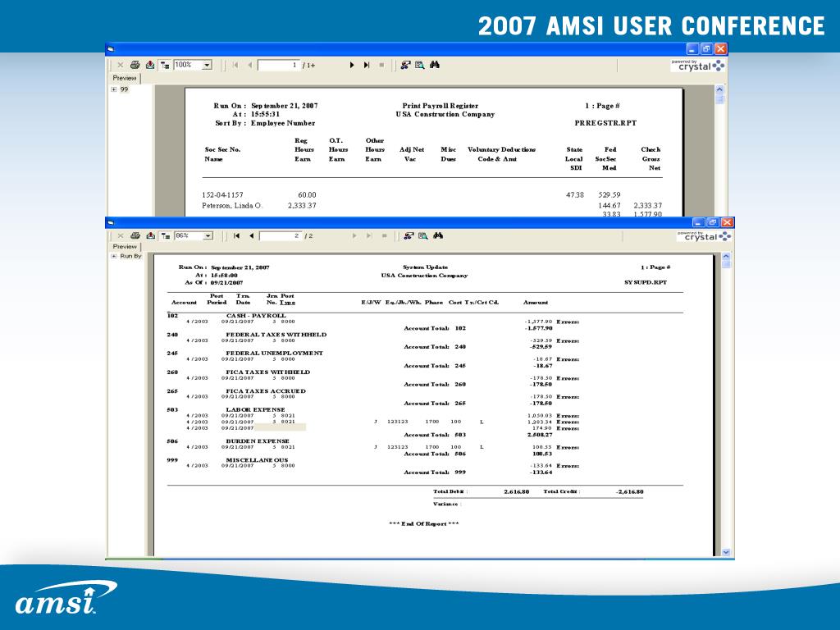Click Total Debit amount 2,616.80

click(x=517, y=492)
